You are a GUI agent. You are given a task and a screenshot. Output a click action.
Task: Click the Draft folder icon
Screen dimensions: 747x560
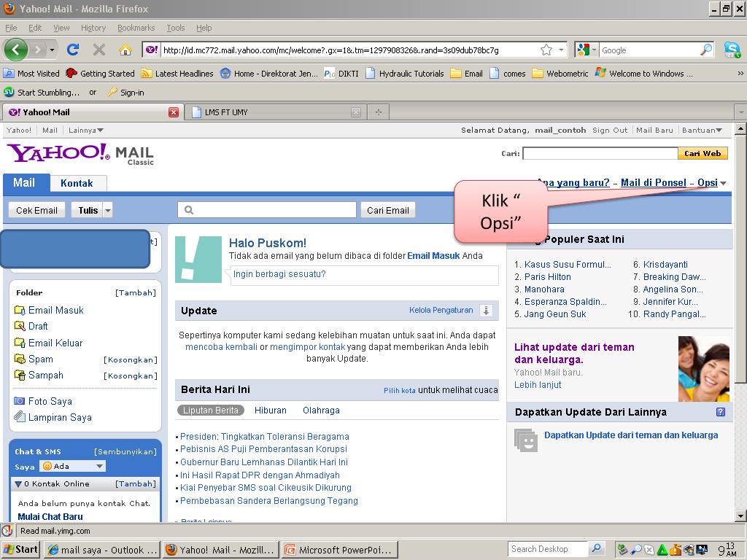(x=20, y=326)
